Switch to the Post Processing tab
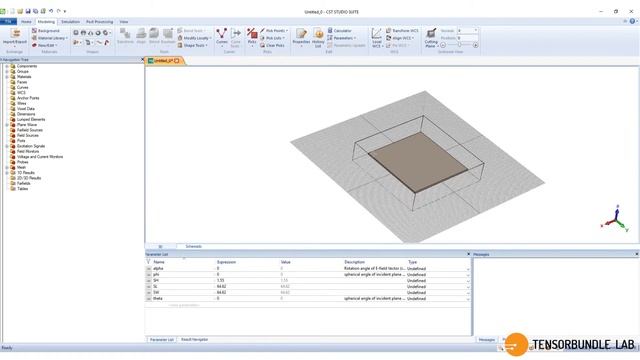 [x=99, y=22]
